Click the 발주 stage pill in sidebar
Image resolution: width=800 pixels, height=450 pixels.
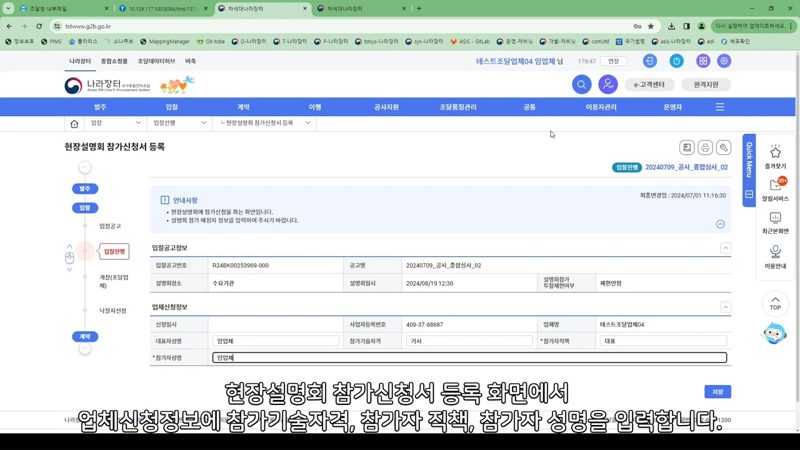[x=85, y=189]
